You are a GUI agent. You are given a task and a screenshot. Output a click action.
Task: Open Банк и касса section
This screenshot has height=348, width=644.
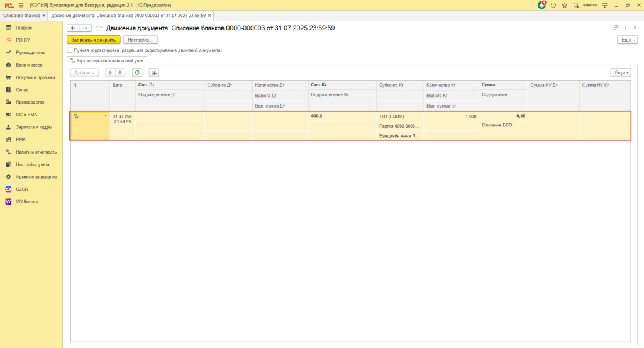29,65
